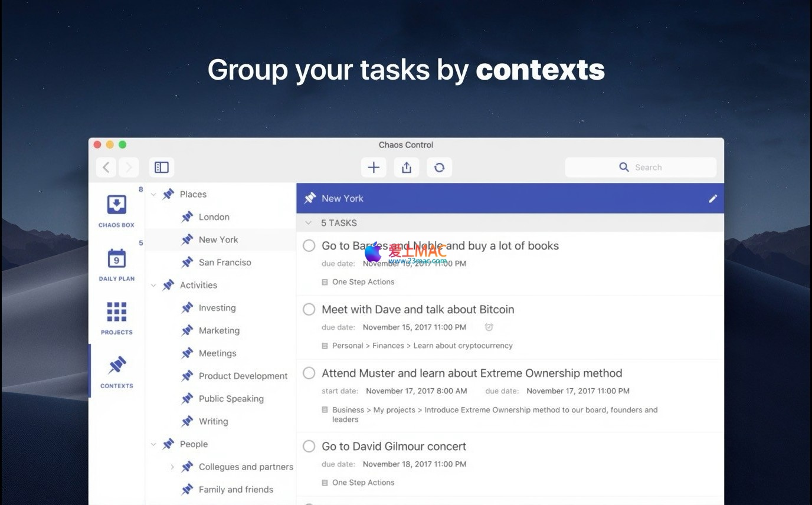This screenshot has height=505, width=812.
Task: Collapse the Activities context group
Action: [153, 286]
